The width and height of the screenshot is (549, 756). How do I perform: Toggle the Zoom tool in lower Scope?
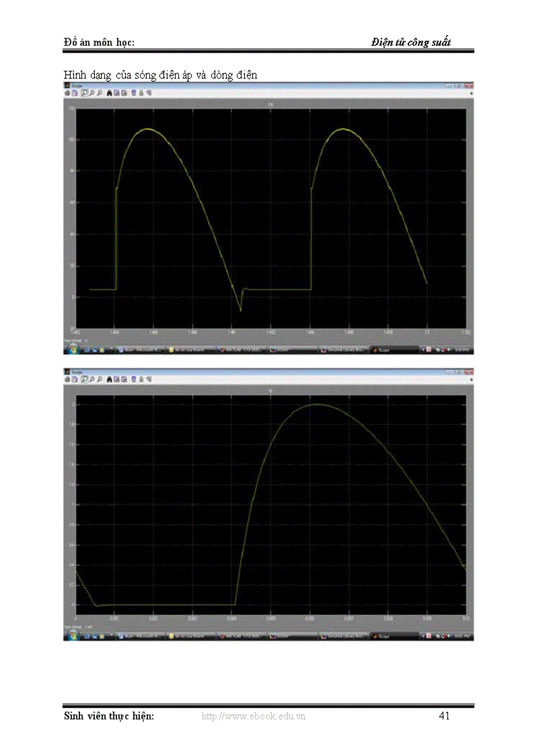[84, 380]
